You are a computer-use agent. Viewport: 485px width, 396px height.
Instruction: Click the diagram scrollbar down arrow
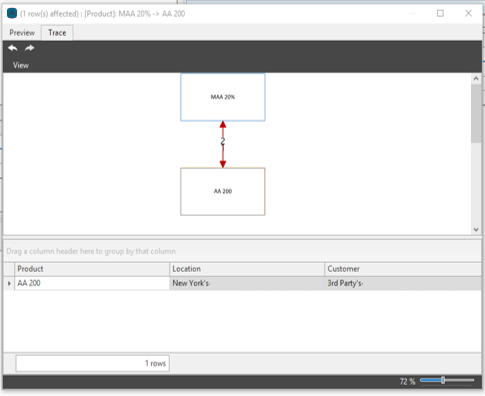(476, 229)
